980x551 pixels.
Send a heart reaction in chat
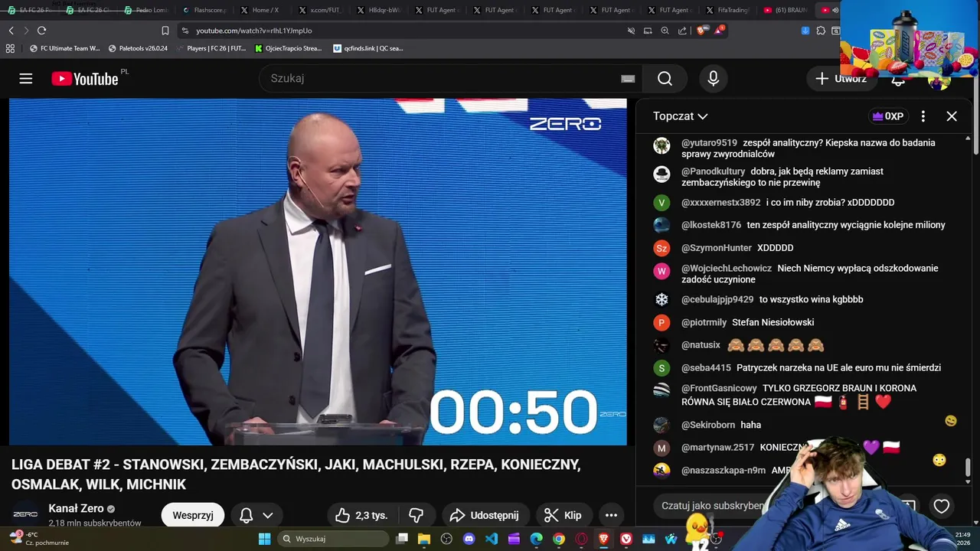(x=942, y=506)
